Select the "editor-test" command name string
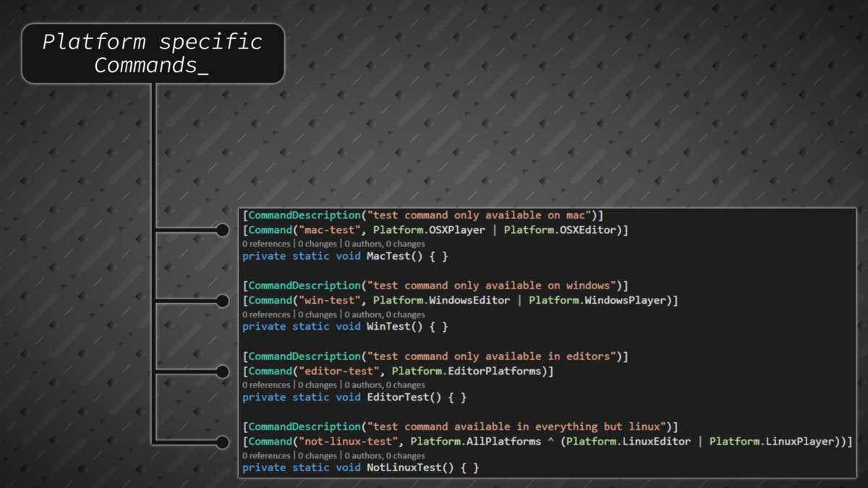Image resolution: width=868 pixels, height=488 pixels. 339,371
